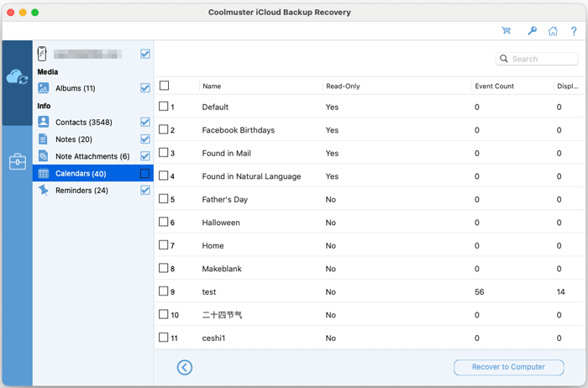Click the Calendars grid icon

[x=44, y=173]
